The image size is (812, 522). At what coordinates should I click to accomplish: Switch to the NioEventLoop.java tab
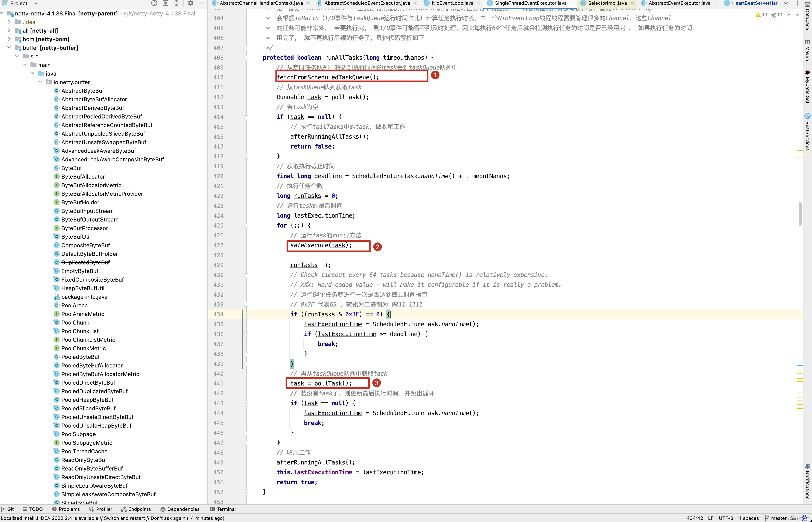pyautogui.click(x=452, y=3)
